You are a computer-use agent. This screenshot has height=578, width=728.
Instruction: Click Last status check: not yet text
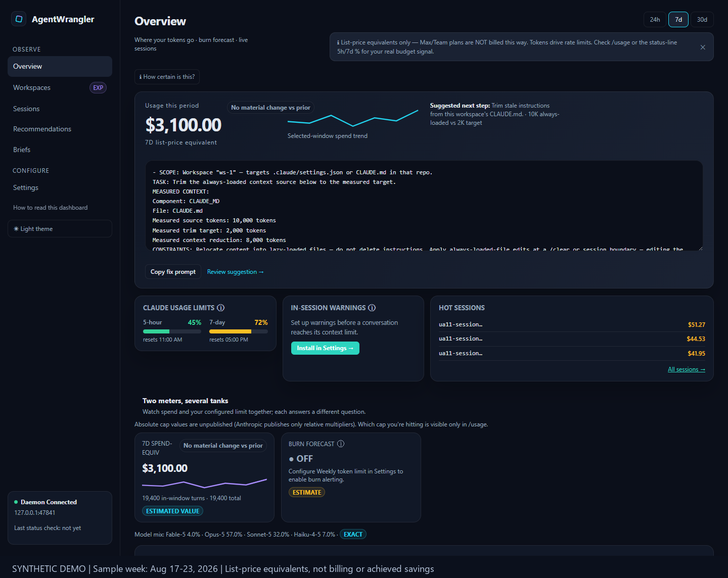pos(48,528)
